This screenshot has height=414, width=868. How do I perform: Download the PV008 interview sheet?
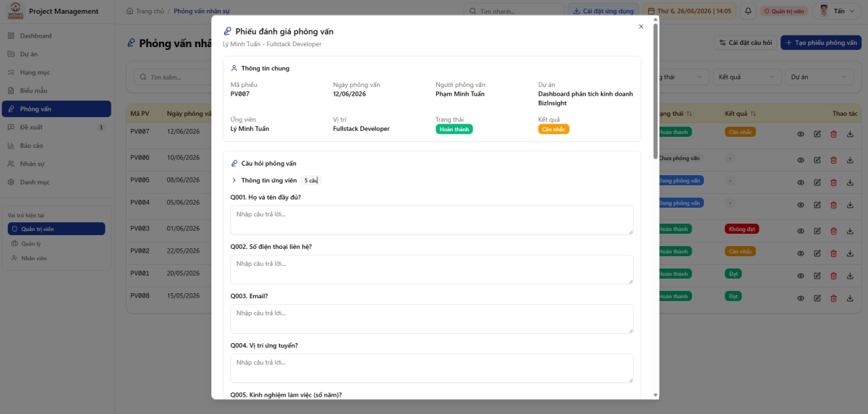click(x=850, y=298)
